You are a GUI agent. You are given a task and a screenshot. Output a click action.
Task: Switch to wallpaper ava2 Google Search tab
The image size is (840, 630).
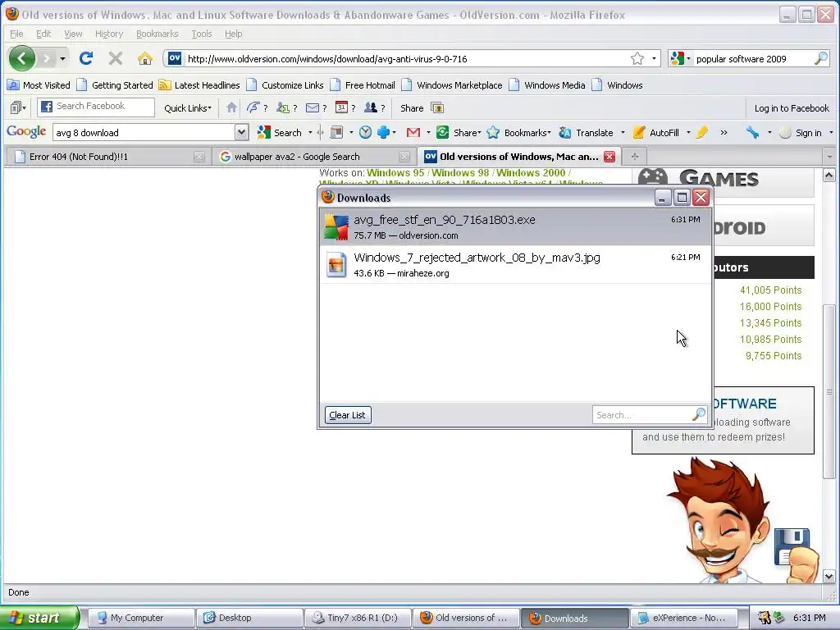coord(313,157)
